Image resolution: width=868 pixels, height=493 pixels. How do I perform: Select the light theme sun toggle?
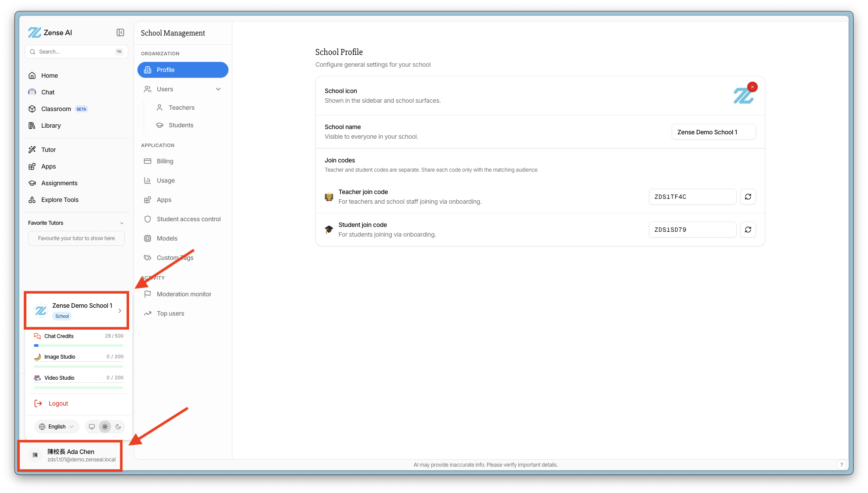click(x=105, y=427)
